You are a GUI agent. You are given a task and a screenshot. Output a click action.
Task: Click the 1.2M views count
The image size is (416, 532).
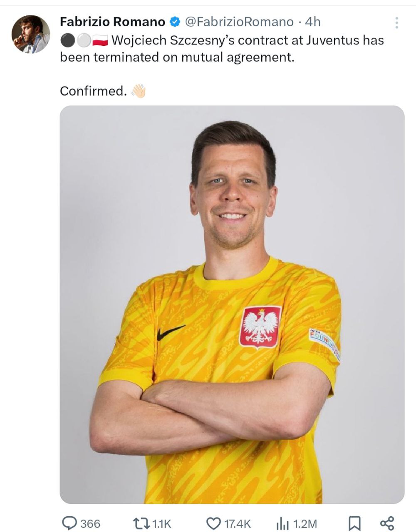click(x=305, y=524)
